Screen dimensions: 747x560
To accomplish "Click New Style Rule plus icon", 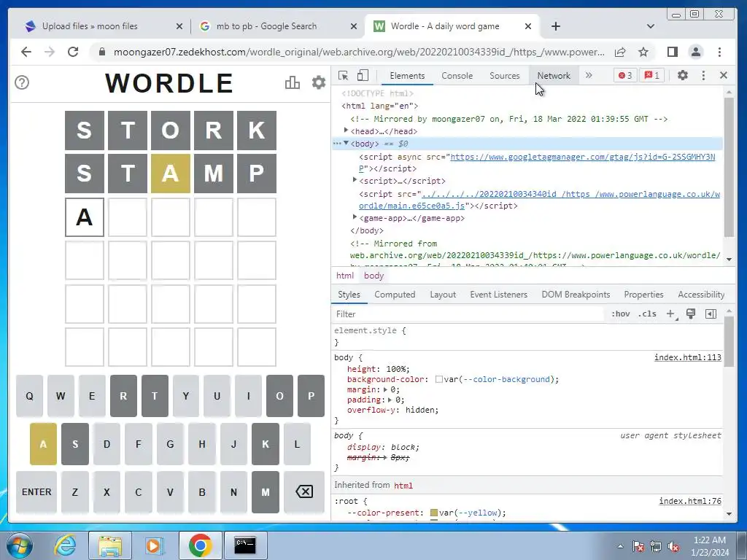I will coord(671,314).
